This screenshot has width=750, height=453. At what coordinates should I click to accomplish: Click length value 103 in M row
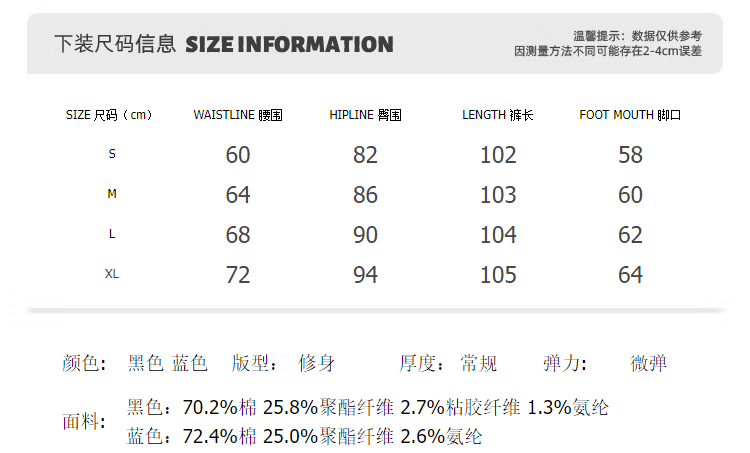[498, 195]
